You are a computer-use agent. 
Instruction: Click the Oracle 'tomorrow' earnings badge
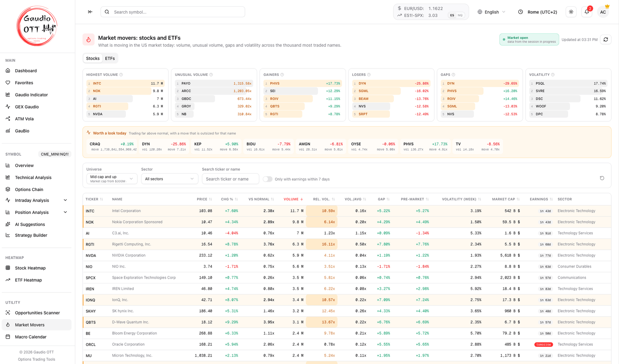coord(543,345)
